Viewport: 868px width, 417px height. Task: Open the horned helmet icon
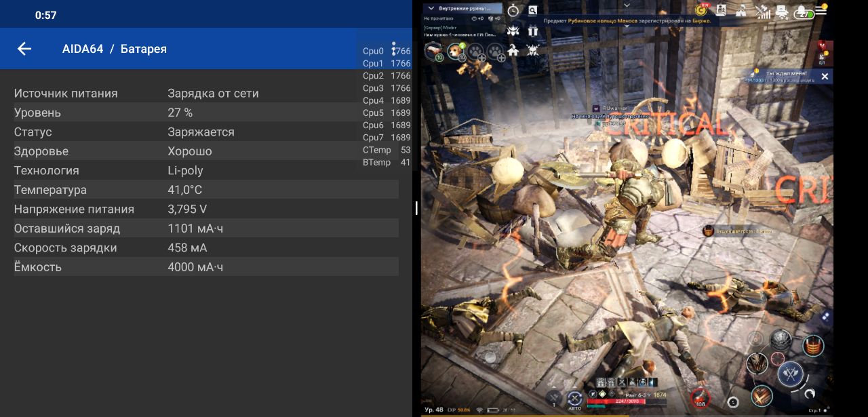tap(533, 50)
